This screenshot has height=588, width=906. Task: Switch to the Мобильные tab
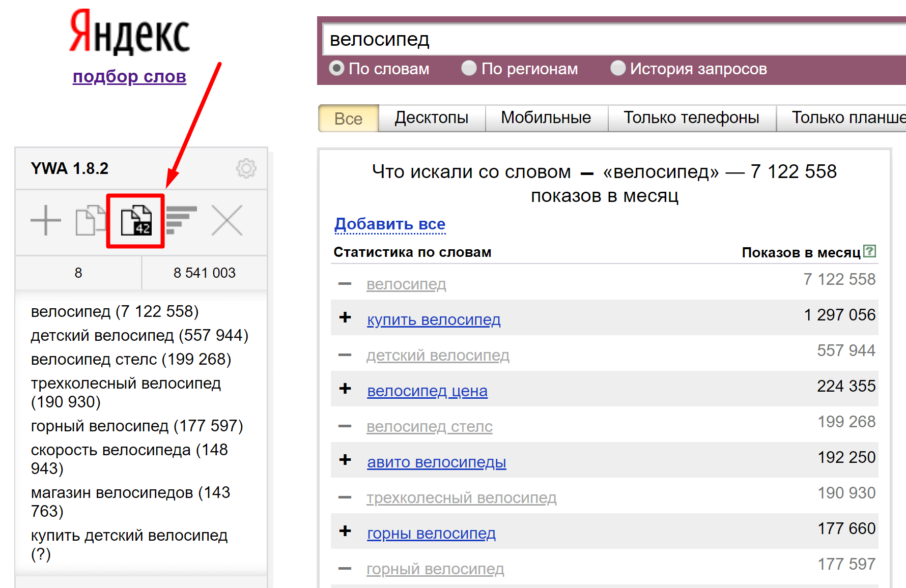pos(546,118)
